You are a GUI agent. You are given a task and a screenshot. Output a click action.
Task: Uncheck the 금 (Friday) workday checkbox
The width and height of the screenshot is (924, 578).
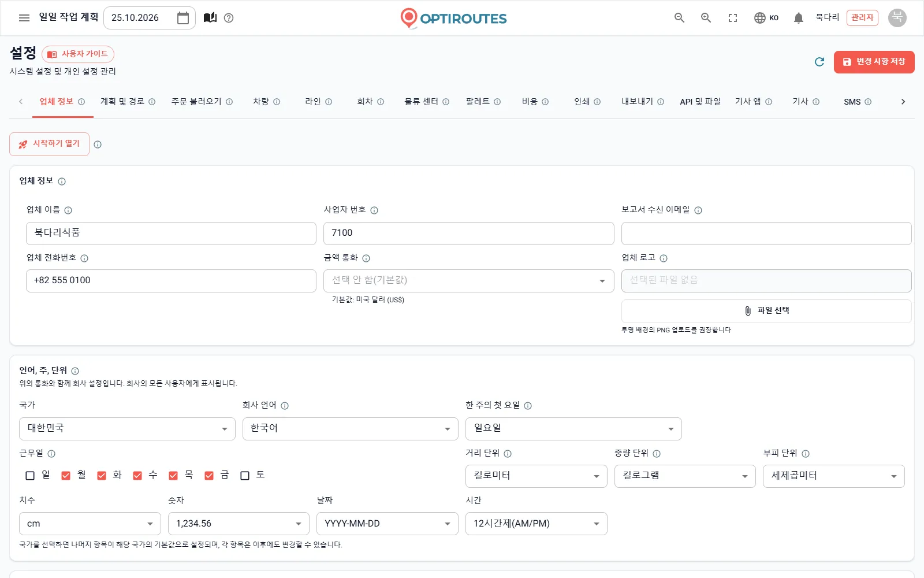coord(209,476)
